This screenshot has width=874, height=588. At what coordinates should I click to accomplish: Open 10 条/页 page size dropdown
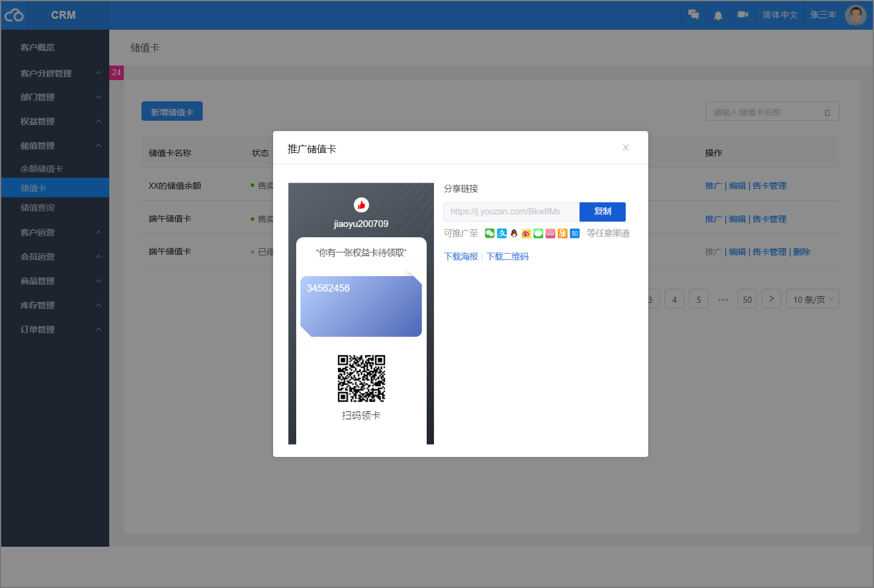[x=813, y=299]
